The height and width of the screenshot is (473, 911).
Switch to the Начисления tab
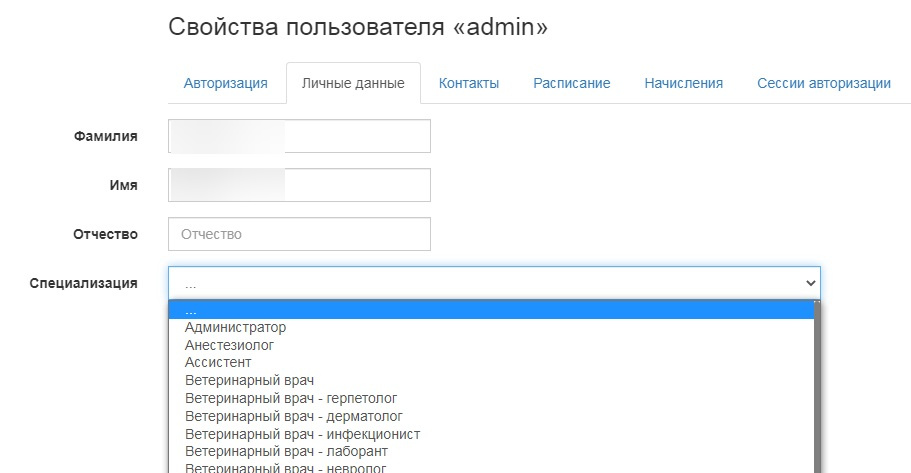coord(683,83)
